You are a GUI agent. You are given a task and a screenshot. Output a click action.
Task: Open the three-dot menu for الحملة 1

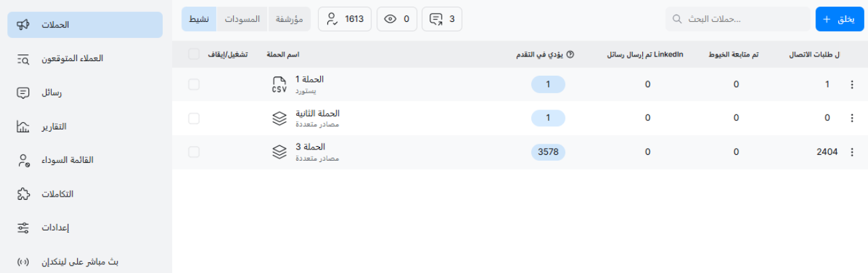(852, 84)
